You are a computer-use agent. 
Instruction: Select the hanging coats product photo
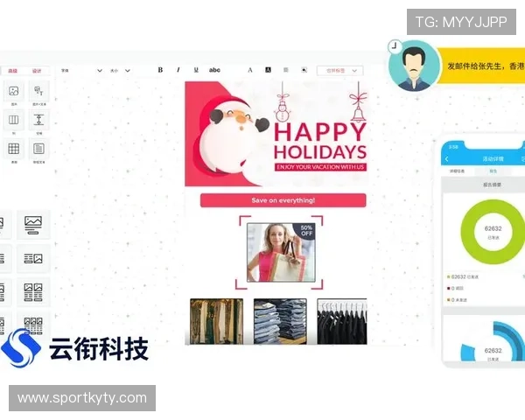217,321
